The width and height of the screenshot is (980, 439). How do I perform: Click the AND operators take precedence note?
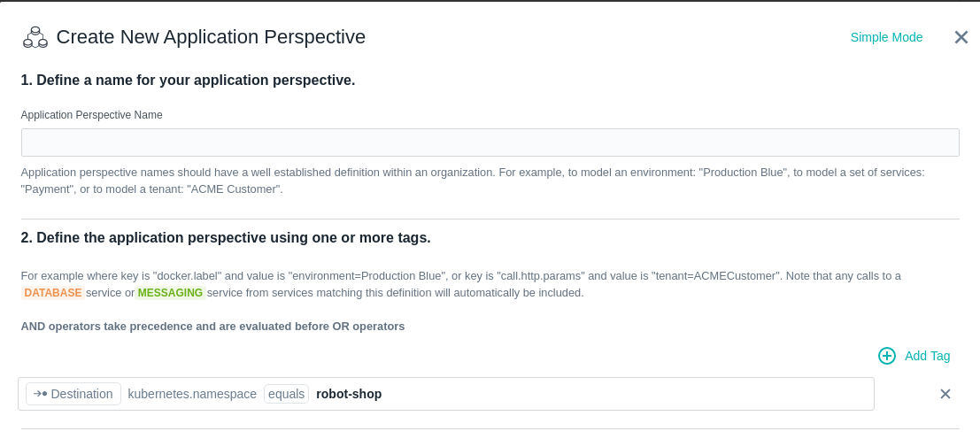tap(212, 327)
